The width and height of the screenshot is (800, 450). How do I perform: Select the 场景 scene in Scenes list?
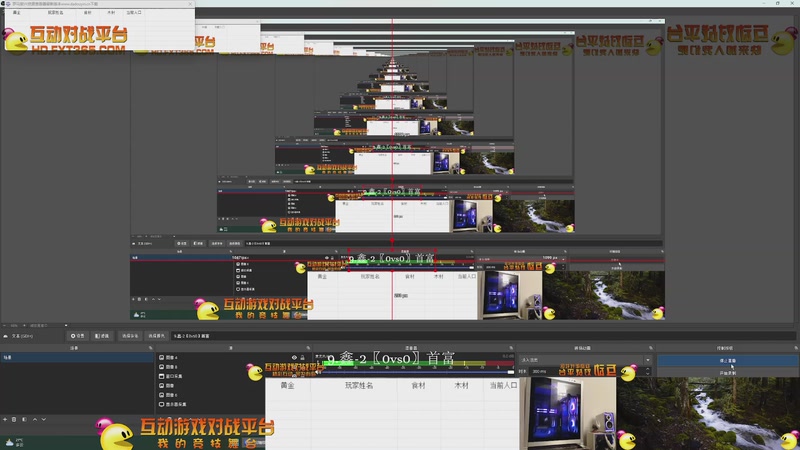[x=77, y=358]
